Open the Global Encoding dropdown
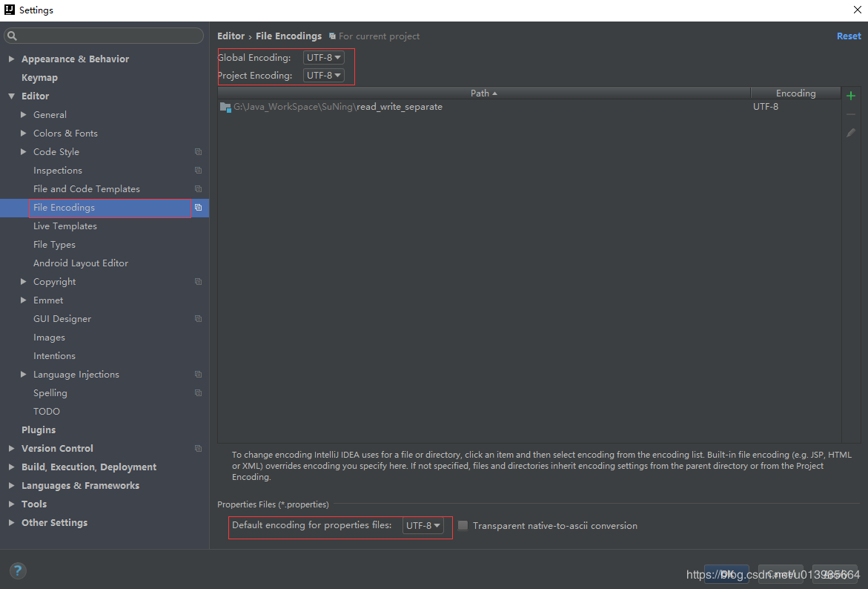Viewport: 868px width, 589px height. tap(323, 56)
